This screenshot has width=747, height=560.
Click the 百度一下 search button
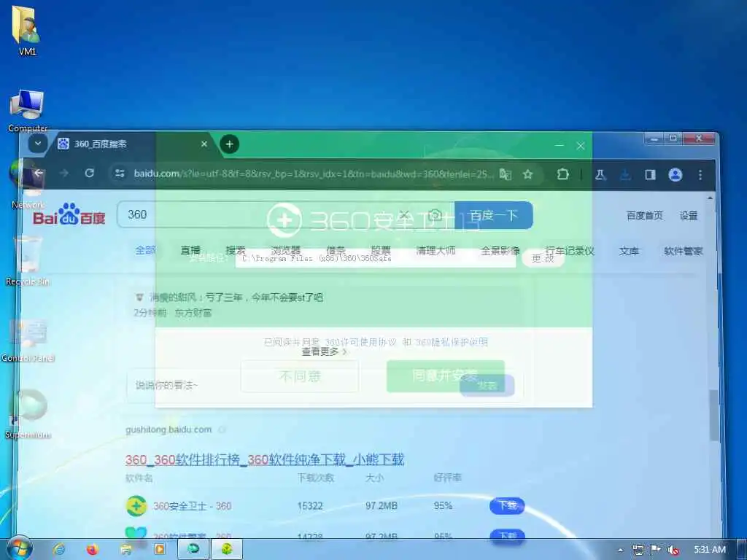494,215
